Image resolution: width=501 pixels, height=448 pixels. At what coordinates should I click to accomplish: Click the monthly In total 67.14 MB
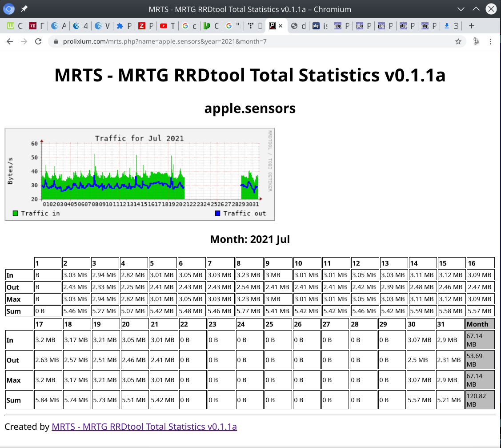pyautogui.click(x=480, y=340)
